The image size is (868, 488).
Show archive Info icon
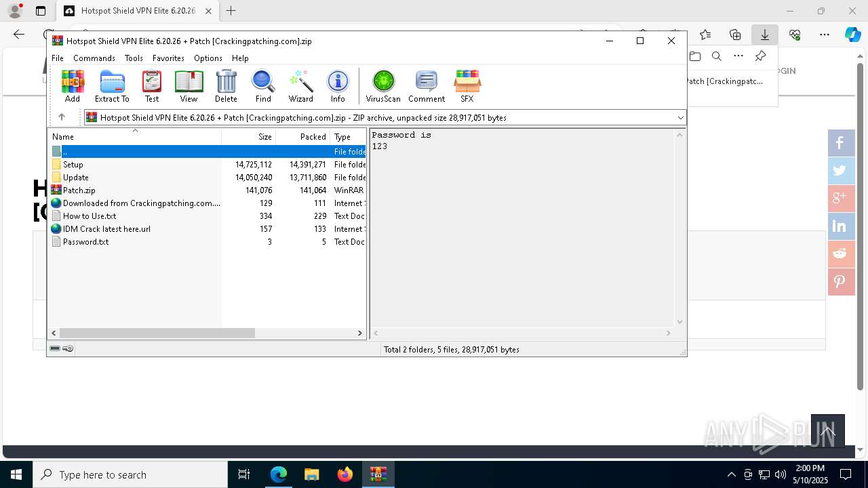pyautogui.click(x=338, y=86)
